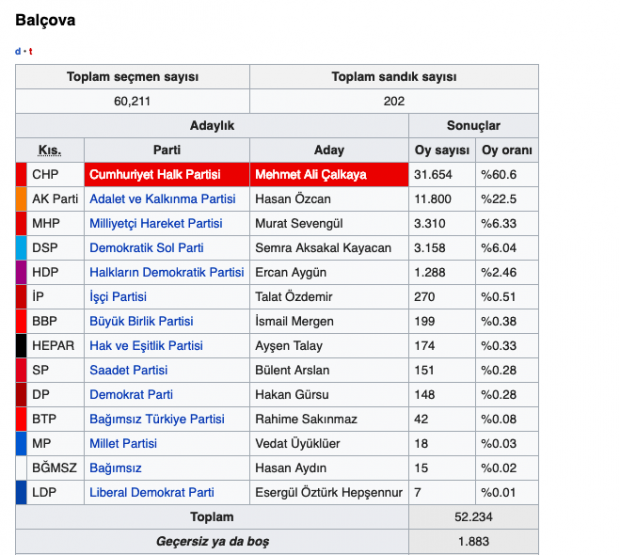Open Liberal Demokrat Parti link
The image size is (620, 555).
152,492
